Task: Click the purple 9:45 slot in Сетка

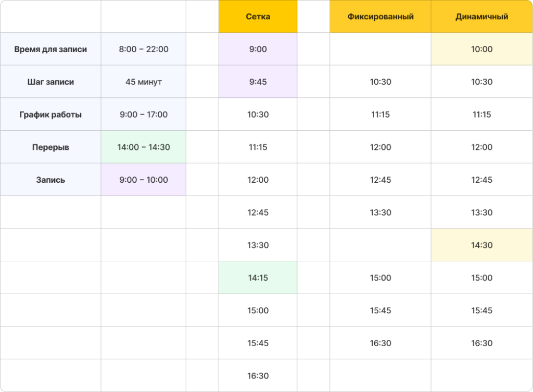Action: [x=258, y=82]
